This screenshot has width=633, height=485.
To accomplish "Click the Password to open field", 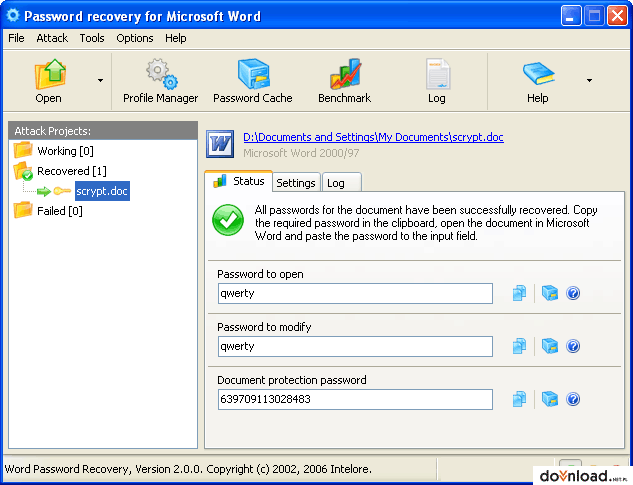I will click(355, 294).
